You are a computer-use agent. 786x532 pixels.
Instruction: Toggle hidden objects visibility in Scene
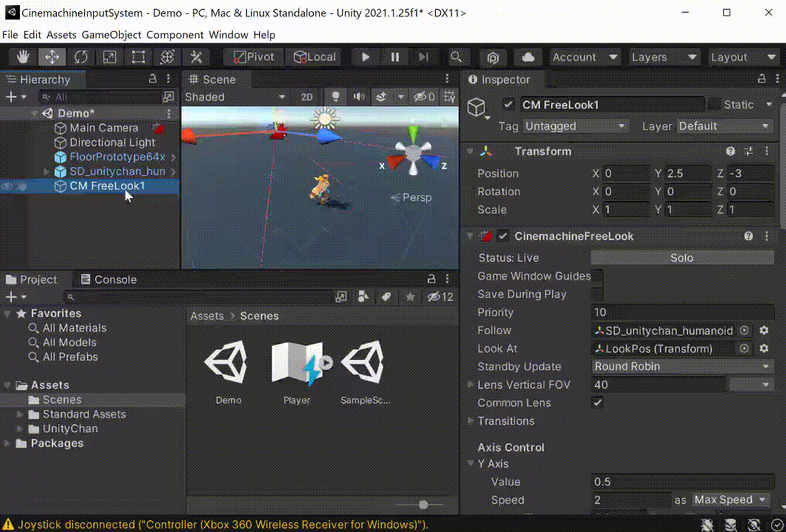click(424, 97)
